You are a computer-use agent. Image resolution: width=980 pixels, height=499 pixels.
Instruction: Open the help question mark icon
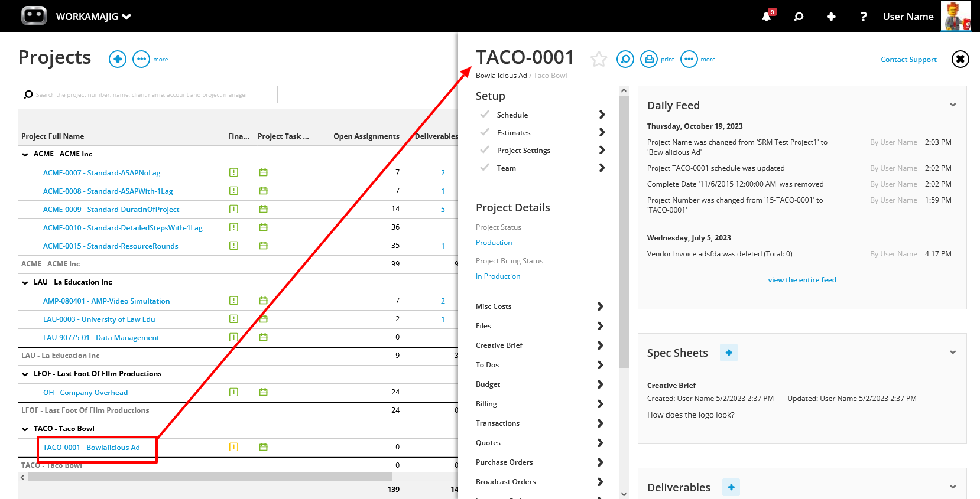864,17
